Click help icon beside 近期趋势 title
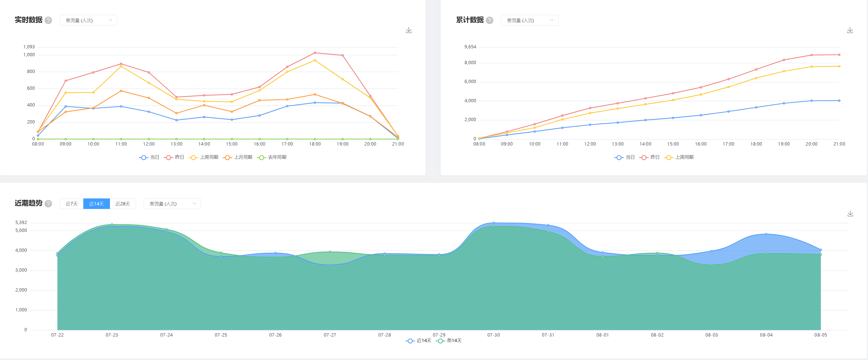The width and height of the screenshot is (868, 360). 49,204
